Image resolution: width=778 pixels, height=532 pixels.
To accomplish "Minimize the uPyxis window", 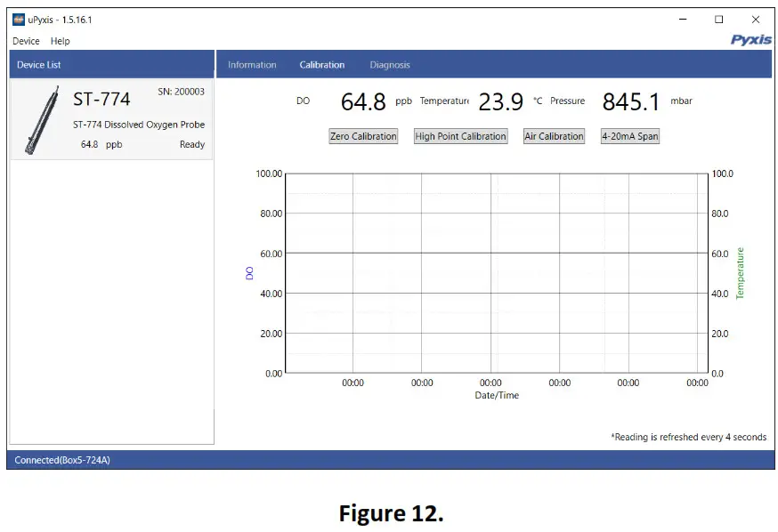I will coord(683,20).
